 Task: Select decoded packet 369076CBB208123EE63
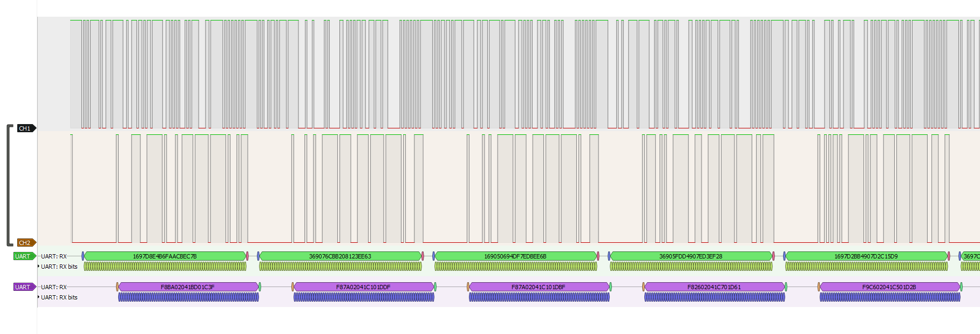[x=340, y=256]
